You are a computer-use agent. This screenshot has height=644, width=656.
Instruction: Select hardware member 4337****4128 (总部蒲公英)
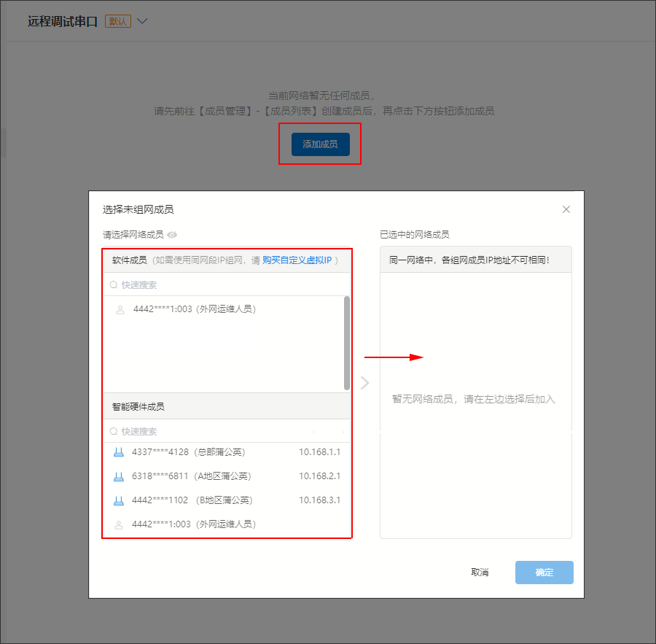click(x=227, y=452)
